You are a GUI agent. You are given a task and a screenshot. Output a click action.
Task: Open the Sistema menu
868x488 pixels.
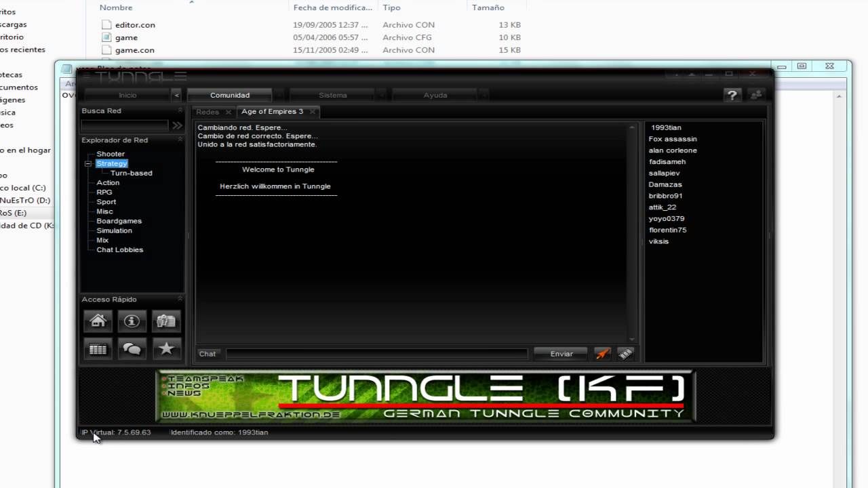pyautogui.click(x=333, y=96)
